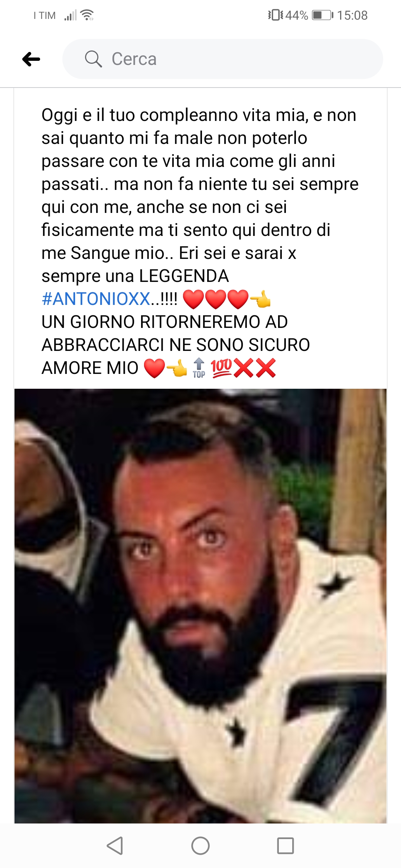
Task: Tap the Wi-Fi status icon
Action: coord(87,15)
